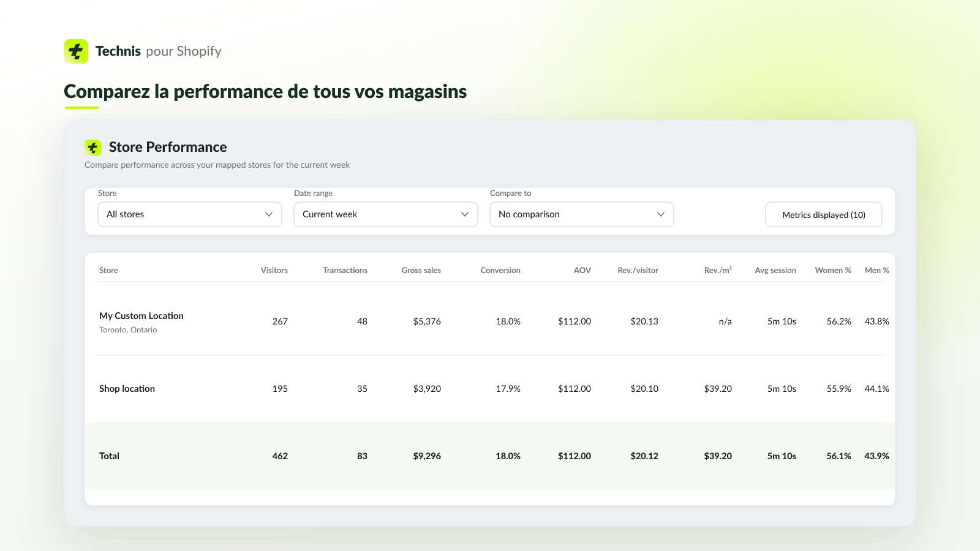Click total visitors 462

(x=280, y=456)
